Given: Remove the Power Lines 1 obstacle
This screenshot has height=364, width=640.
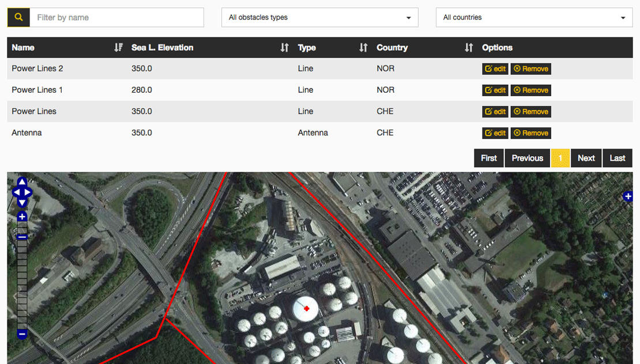Looking at the screenshot, I should (x=530, y=90).
